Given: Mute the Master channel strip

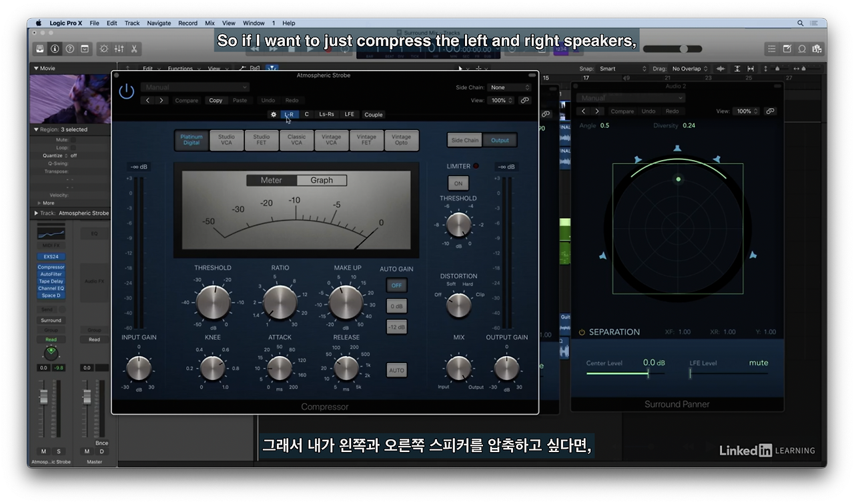Looking at the screenshot, I should tap(87, 451).
